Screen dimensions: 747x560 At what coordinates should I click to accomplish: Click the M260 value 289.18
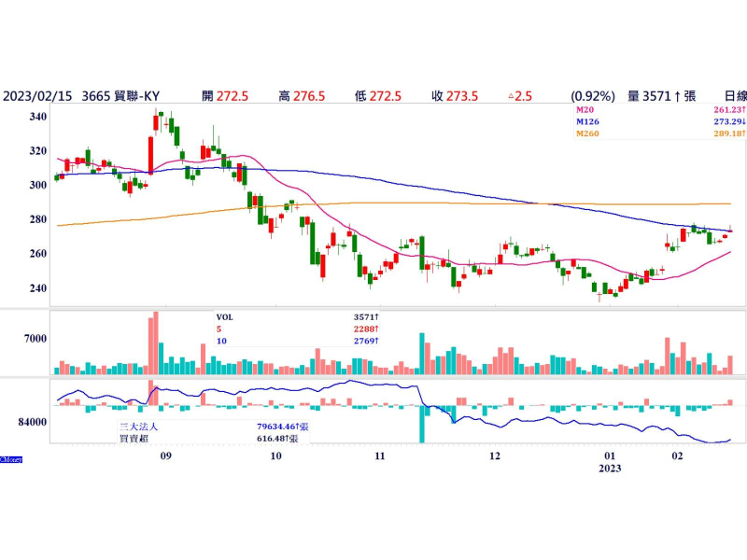click(729, 133)
